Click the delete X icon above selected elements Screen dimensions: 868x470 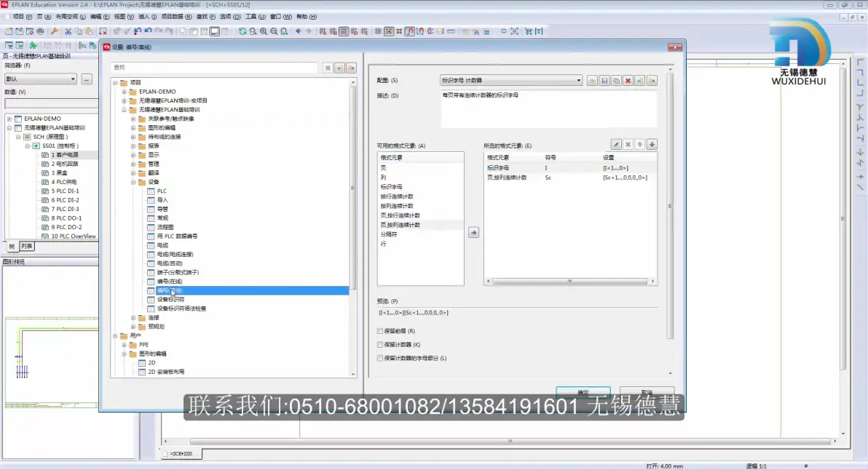point(628,144)
